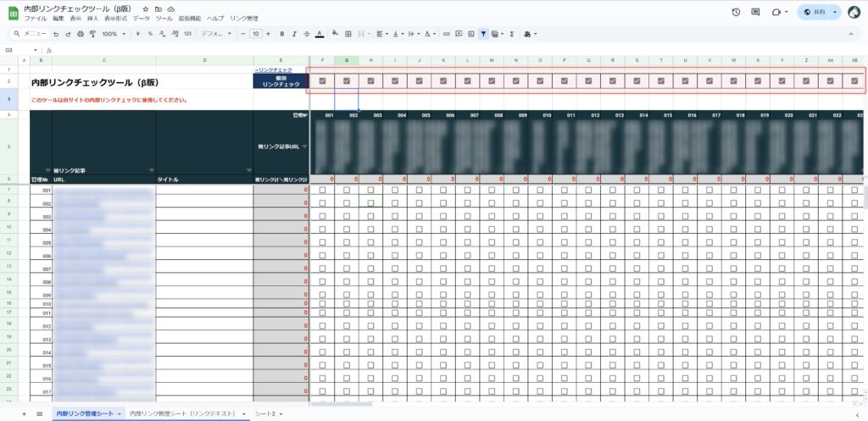
Task: Click the fill color paint bucket
Action: click(x=335, y=34)
